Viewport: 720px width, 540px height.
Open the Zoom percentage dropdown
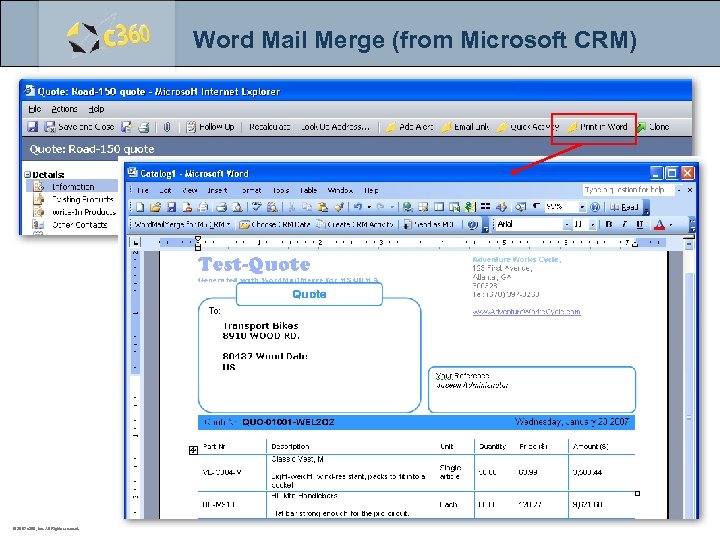[x=582, y=208]
